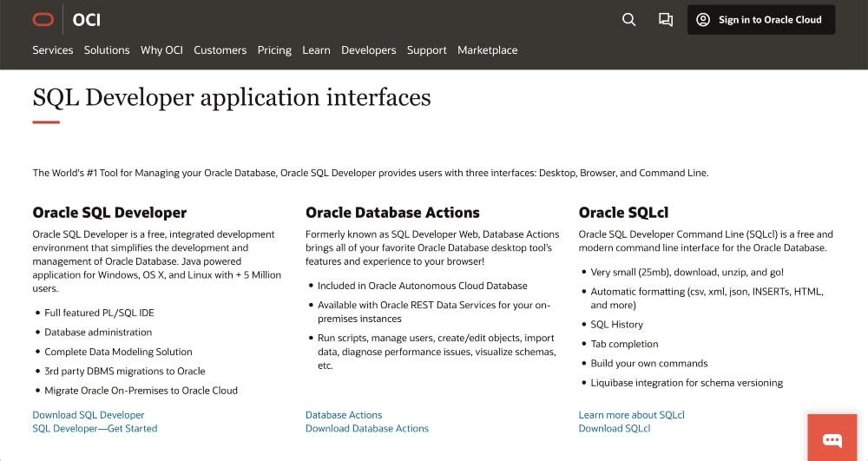868x461 pixels.
Task: Click bullet Complete Data Modeling Solution
Action: click(118, 352)
